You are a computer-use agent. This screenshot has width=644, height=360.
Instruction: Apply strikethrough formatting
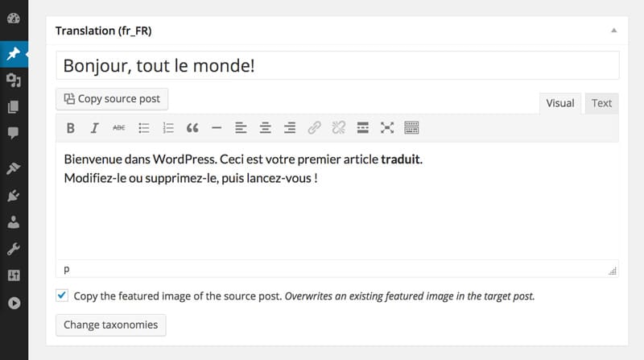(119, 128)
